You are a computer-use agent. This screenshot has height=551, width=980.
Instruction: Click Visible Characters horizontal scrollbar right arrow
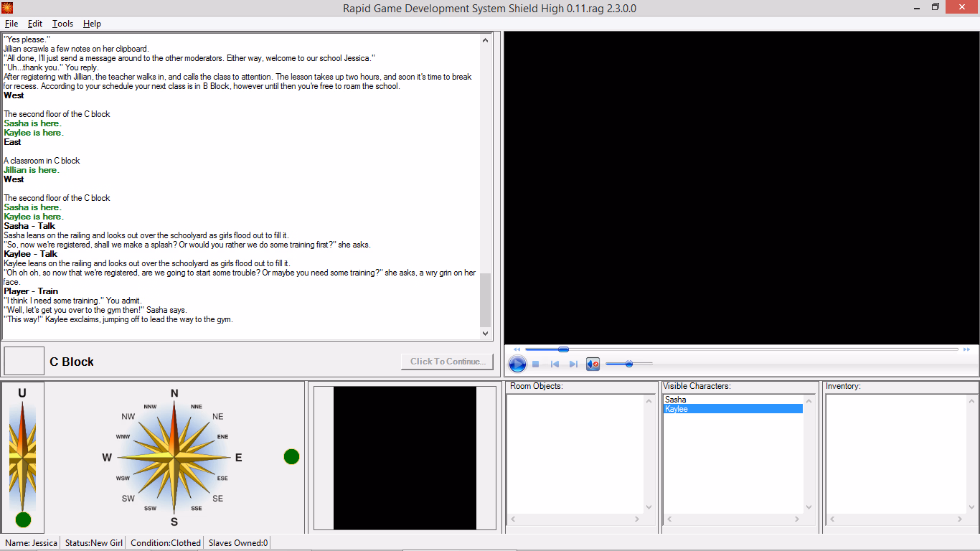coord(797,519)
